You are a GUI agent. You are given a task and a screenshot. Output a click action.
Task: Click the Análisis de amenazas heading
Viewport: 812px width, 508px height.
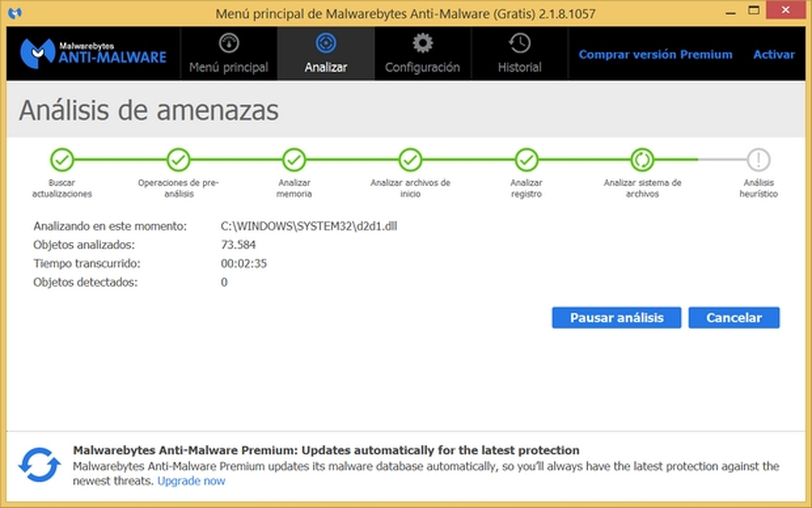[149, 110]
